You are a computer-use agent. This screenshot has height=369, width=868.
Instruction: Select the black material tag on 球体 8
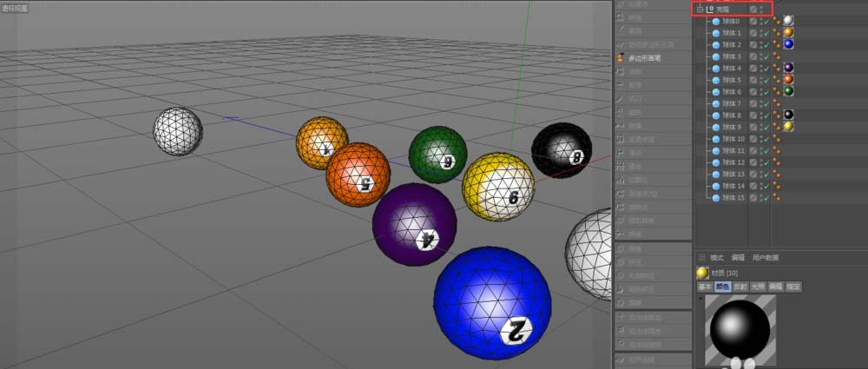[788, 115]
